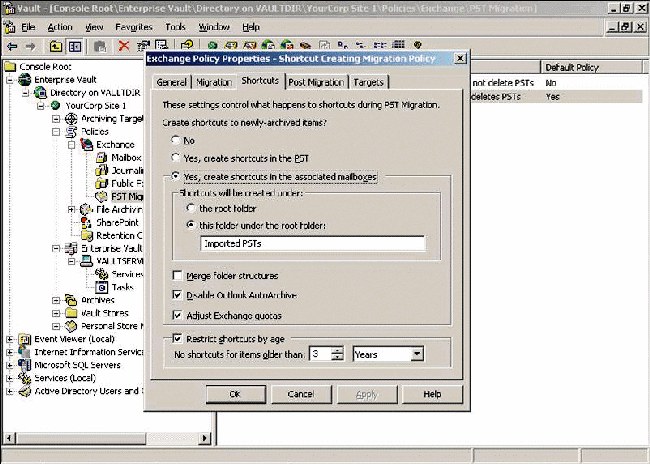Click the years number spinner arrows

click(338, 353)
